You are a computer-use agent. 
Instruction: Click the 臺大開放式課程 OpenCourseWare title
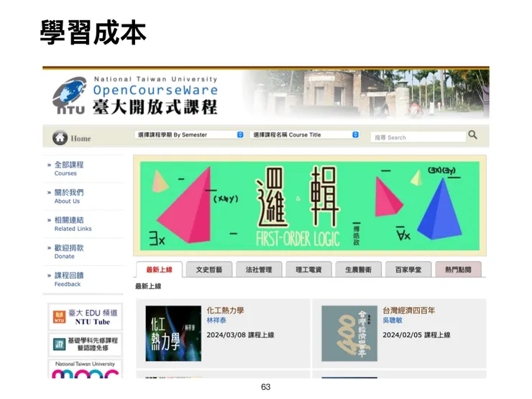pyautogui.click(x=155, y=97)
